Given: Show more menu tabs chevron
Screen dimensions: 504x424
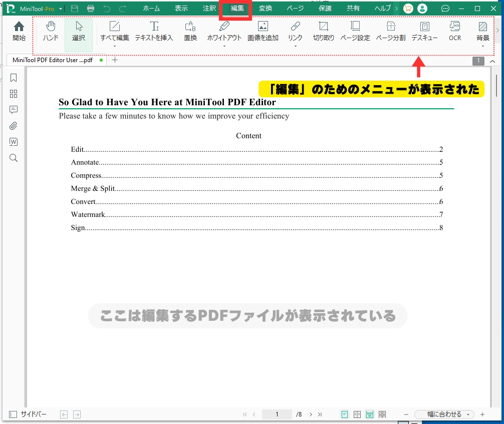Looking at the screenshot, I should coord(397,9).
